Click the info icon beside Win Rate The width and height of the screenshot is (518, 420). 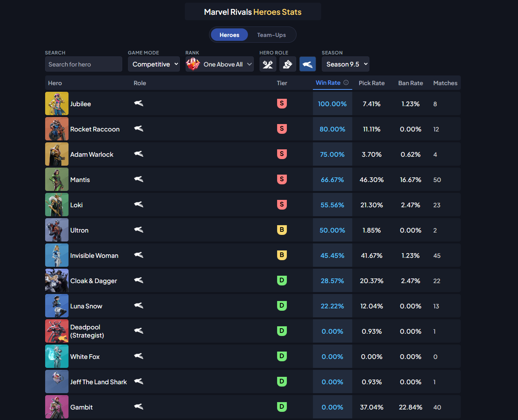coord(346,82)
